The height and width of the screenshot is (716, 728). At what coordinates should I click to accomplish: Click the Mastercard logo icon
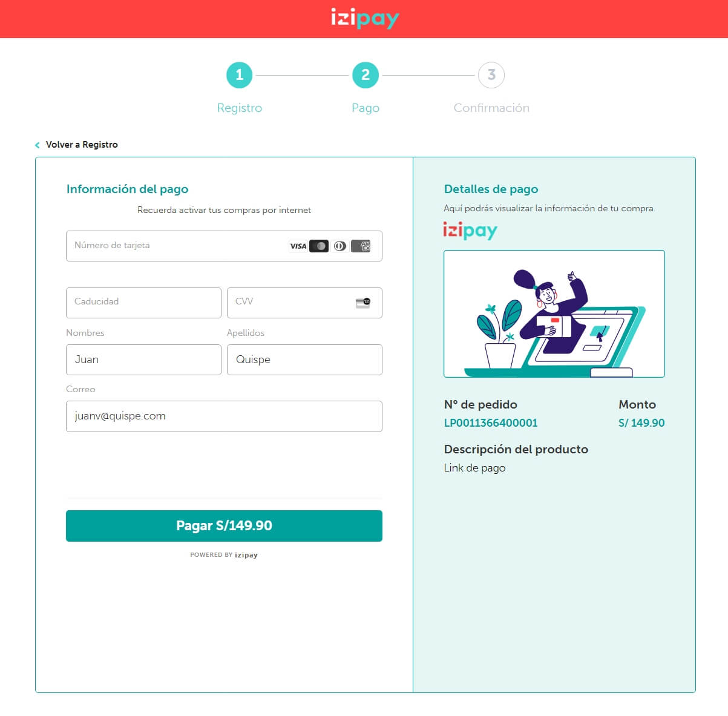pyautogui.click(x=319, y=246)
